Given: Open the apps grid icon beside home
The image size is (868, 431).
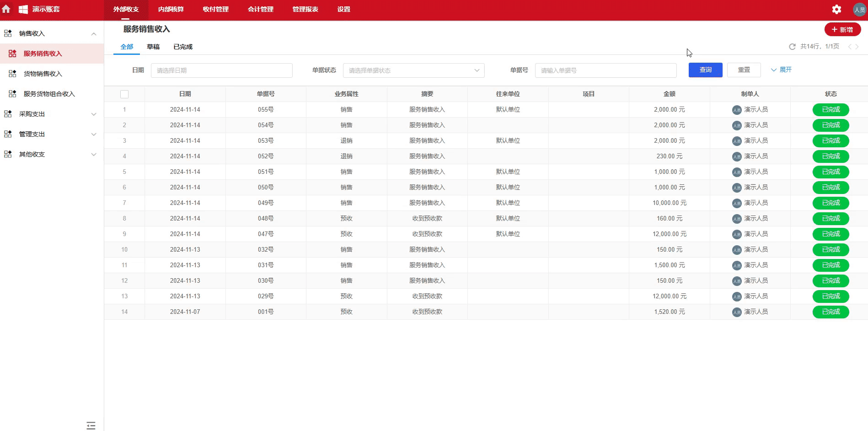Looking at the screenshot, I should point(23,9).
